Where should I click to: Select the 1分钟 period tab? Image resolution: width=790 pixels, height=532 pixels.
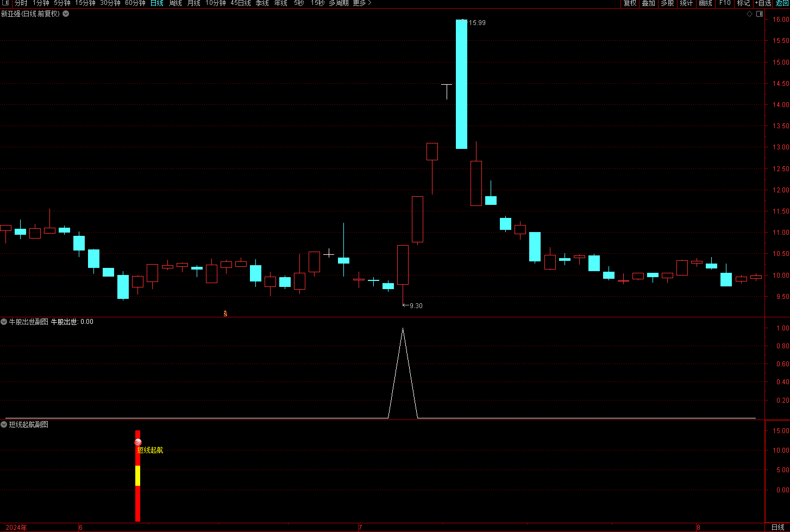[41, 3]
